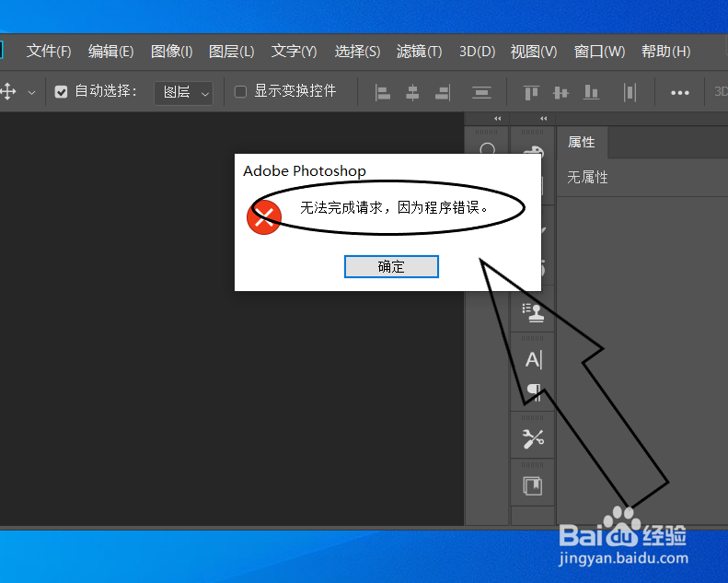Viewport: 728px width, 583px height.
Task: Click the align left edges icon
Action: [383, 92]
